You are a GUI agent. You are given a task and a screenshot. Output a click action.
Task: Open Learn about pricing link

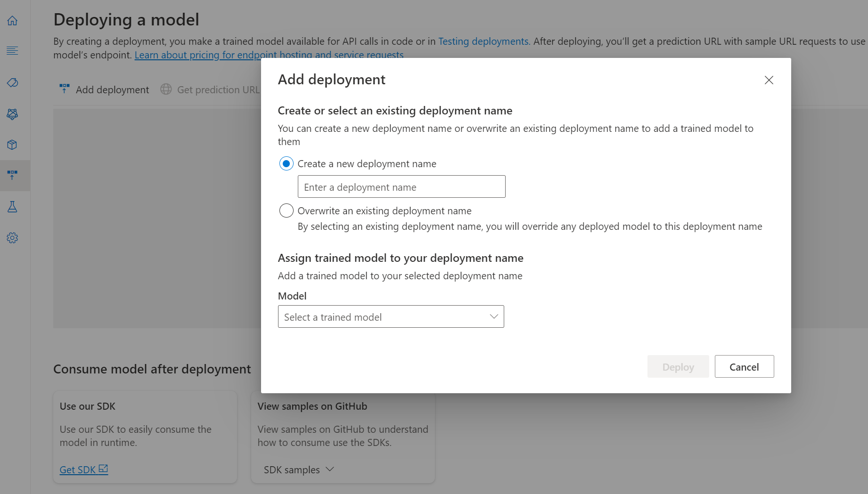click(x=269, y=55)
